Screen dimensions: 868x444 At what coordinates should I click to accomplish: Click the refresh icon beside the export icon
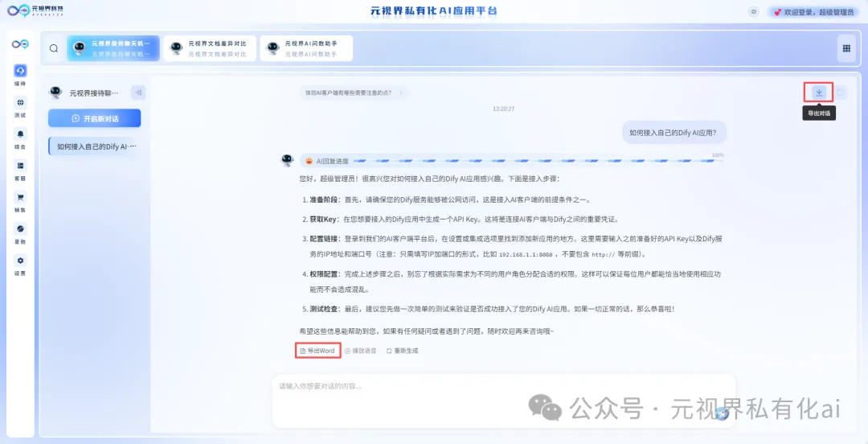[x=841, y=92]
